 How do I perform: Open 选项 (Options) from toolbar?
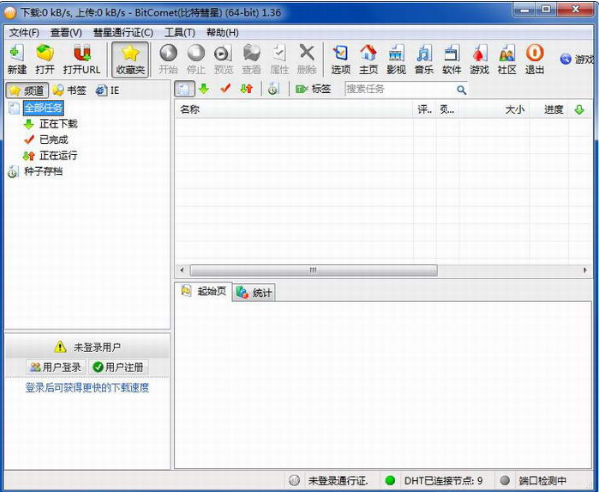point(341,59)
